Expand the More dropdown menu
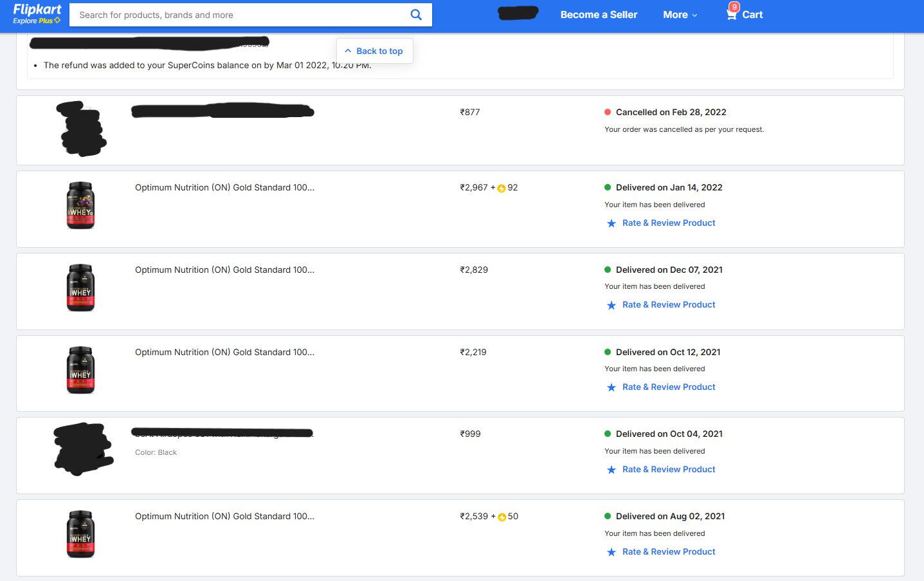 pos(680,15)
